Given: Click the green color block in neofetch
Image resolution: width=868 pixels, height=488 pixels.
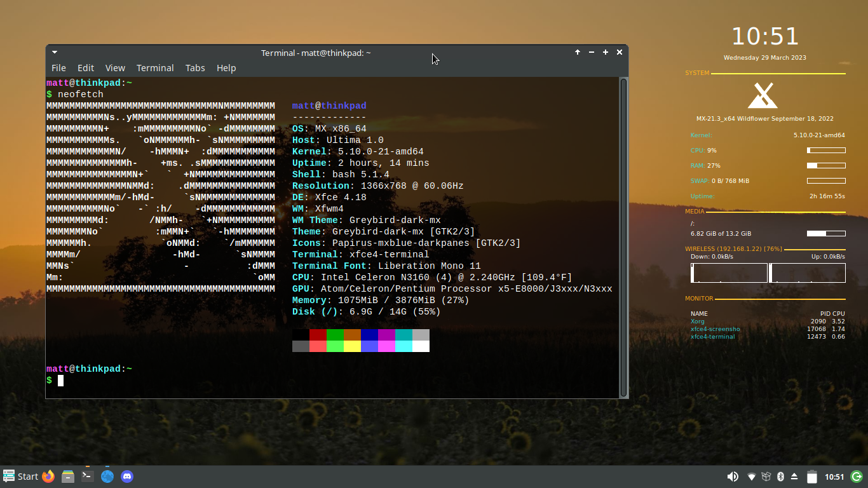Looking at the screenshot, I should pos(335,335).
